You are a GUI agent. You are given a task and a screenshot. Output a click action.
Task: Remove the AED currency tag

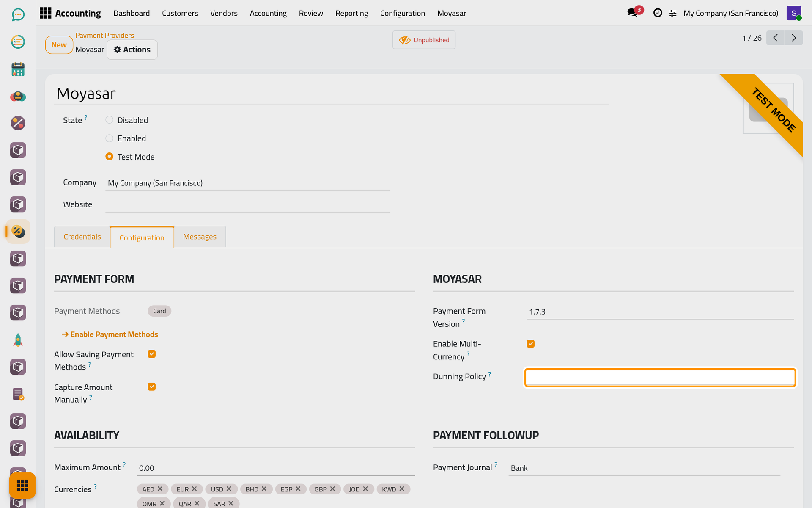click(x=160, y=489)
